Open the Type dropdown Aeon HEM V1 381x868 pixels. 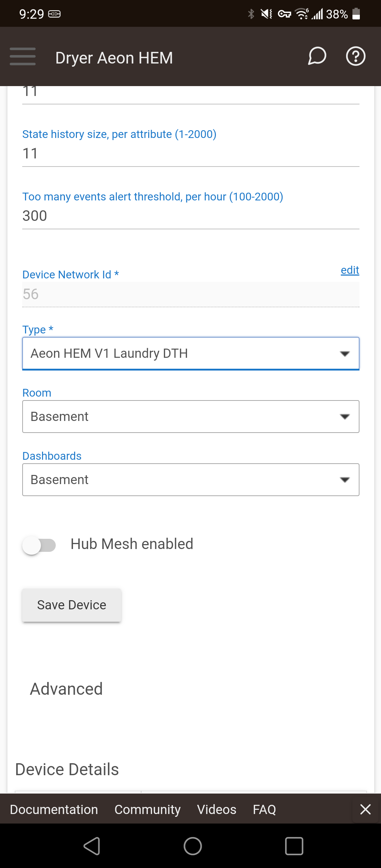[191, 354]
